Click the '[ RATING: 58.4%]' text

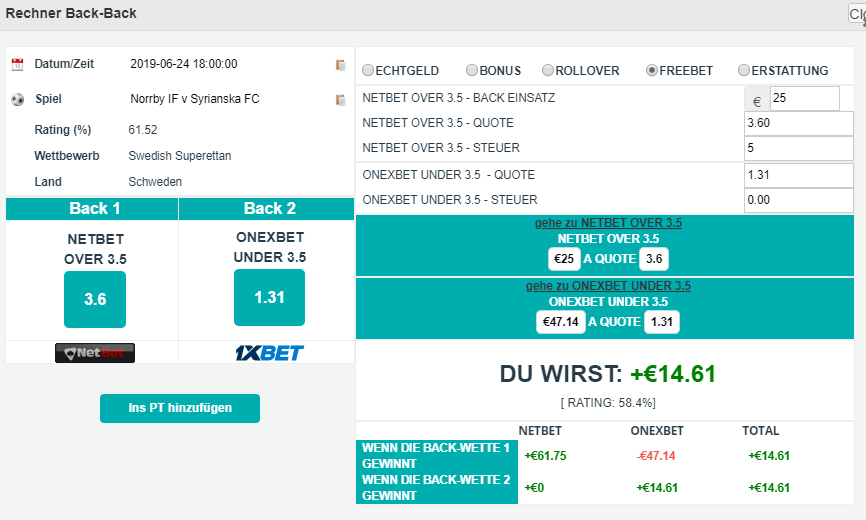pos(608,403)
